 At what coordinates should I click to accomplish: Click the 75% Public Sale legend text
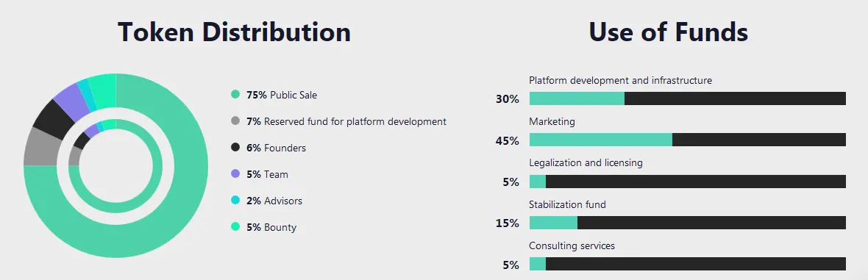pos(282,96)
